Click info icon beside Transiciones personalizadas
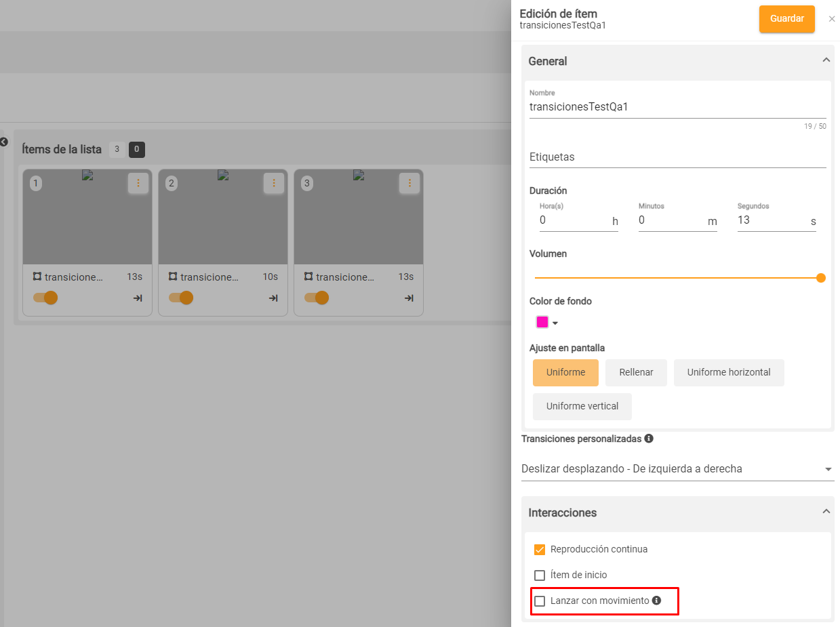Screen dimensions: 840x627 [649, 439]
